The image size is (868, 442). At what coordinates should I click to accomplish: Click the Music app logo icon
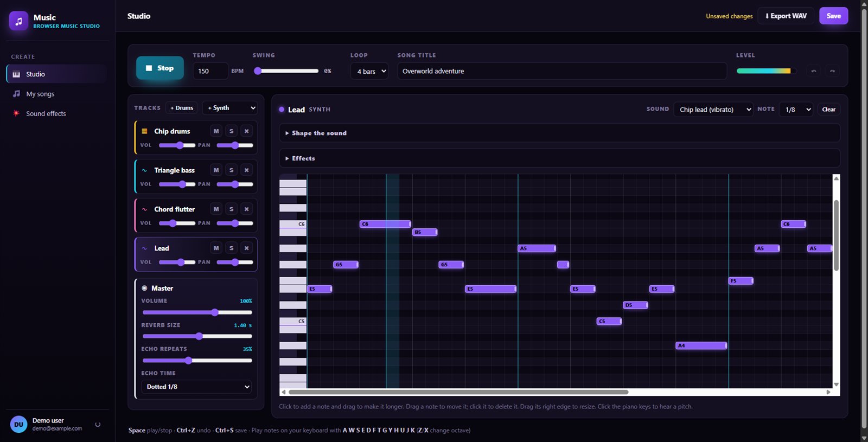pos(18,21)
